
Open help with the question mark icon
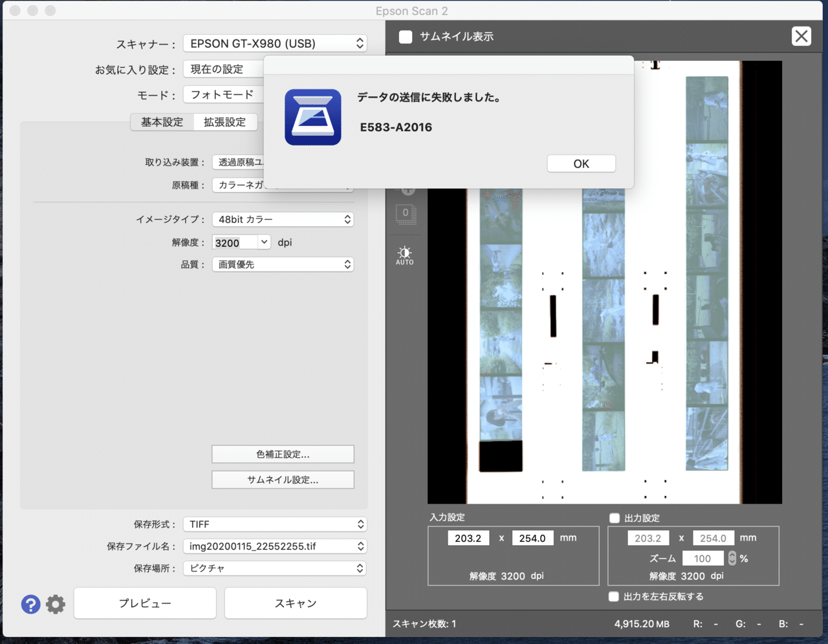click(x=30, y=604)
